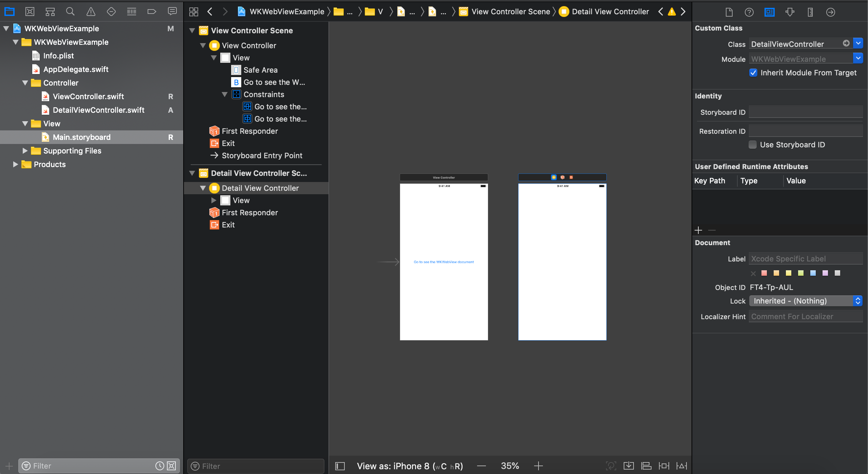Image resolution: width=868 pixels, height=474 pixels.
Task: Open the Find navigator search icon
Action: pyautogui.click(x=70, y=12)
